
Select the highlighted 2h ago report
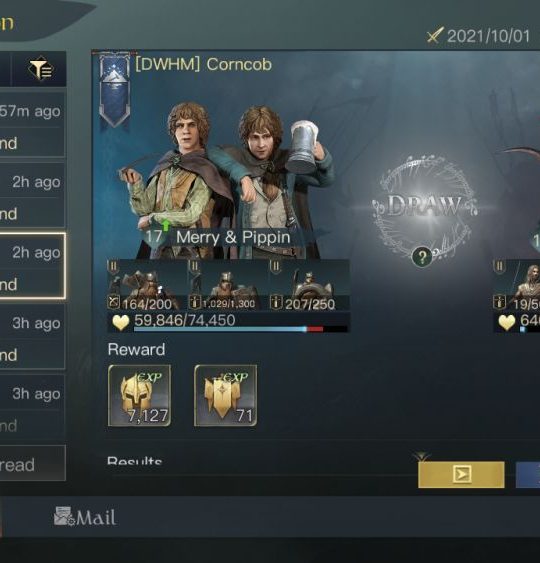point(32,266)
